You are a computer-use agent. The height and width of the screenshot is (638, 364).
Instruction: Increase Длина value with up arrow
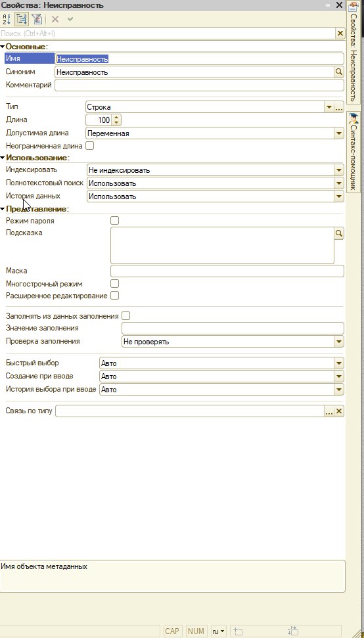(117, 118)
